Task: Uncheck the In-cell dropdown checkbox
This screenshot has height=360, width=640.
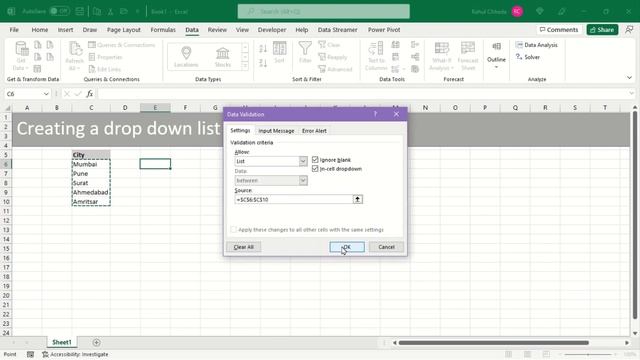Action: (x=315, y=169)
